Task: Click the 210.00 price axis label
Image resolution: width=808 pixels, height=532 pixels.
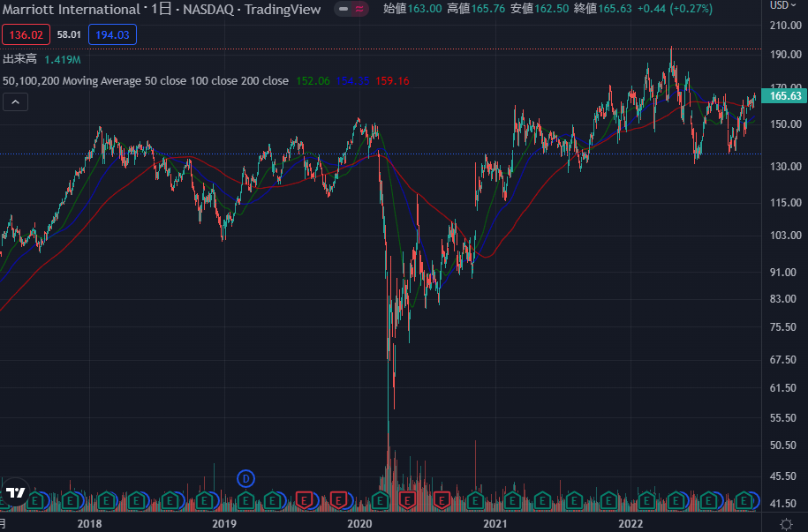Action: 785,26
